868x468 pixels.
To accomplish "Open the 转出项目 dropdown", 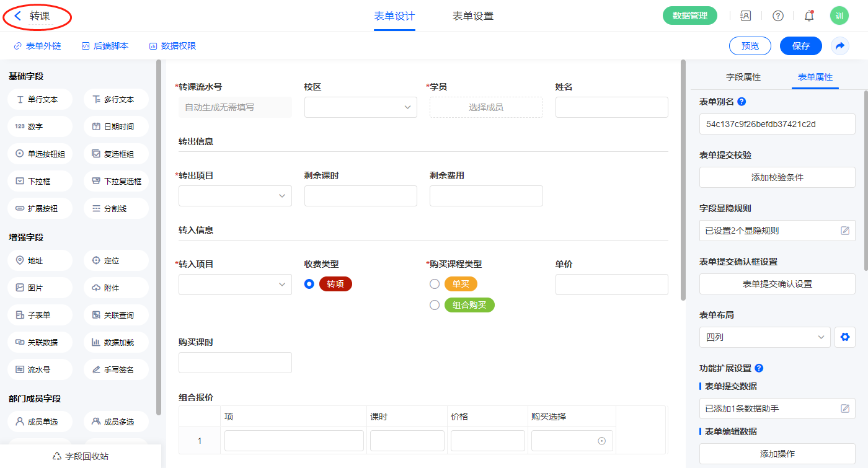I will click(235, 196).
